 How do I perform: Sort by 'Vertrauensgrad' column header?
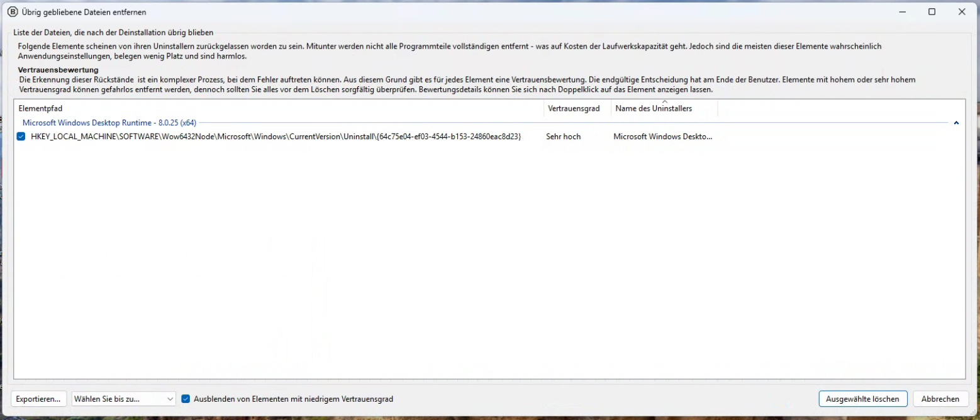[577, 108]
